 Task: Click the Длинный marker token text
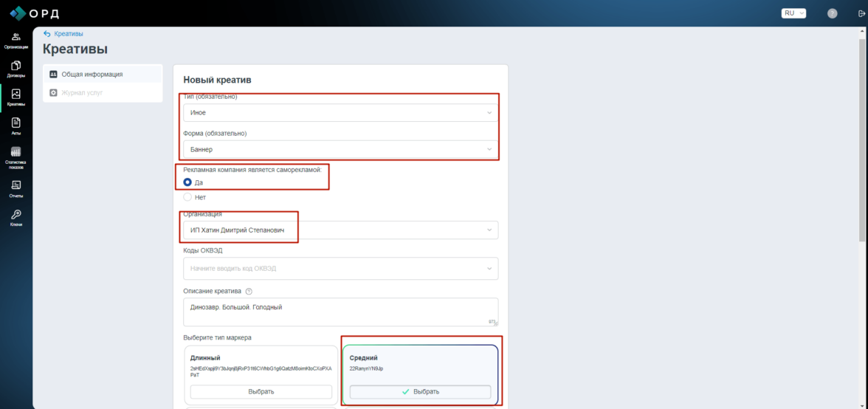point(261,371)
